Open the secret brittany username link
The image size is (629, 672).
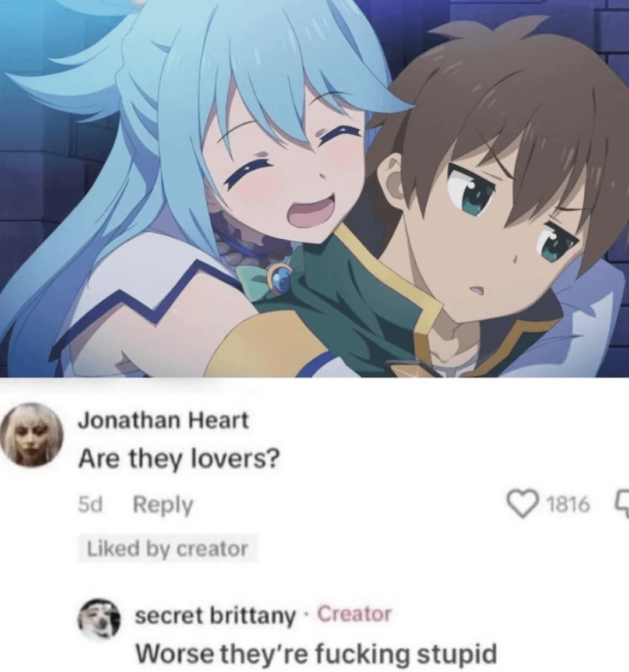coord(215,616)
